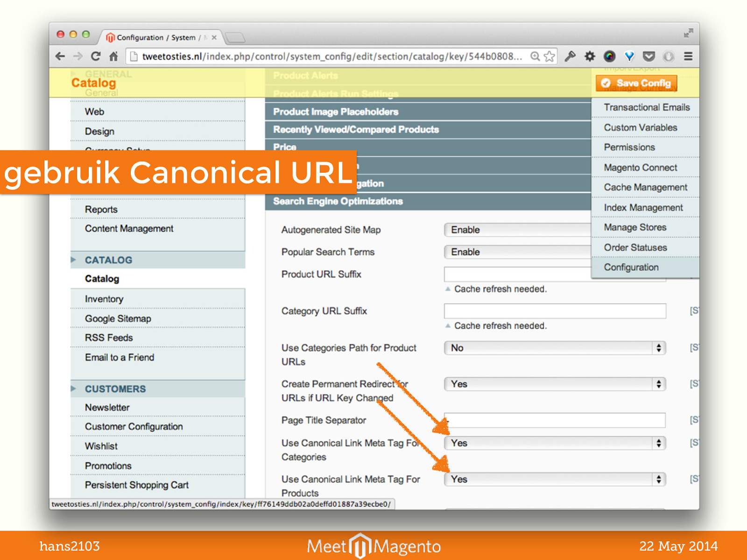Screen dimensions: 747x560
Task: Open Wishlist configuration in sidebar
Action: pos(158,446)
